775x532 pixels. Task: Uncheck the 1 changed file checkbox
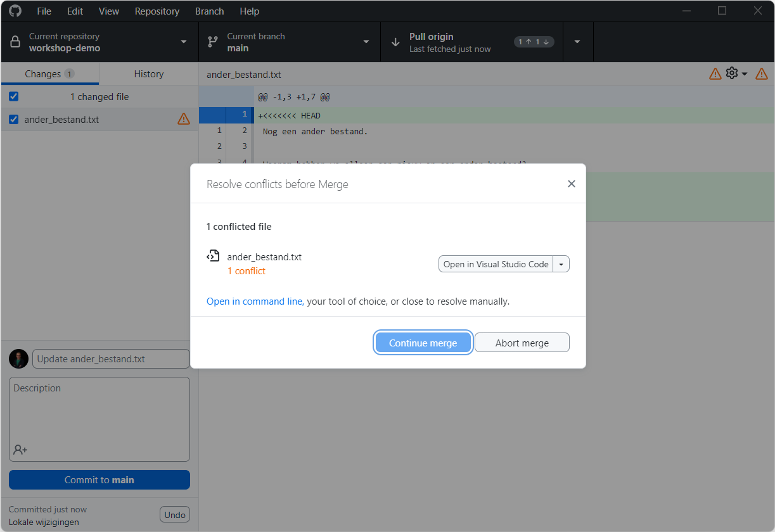pos(13,96)
